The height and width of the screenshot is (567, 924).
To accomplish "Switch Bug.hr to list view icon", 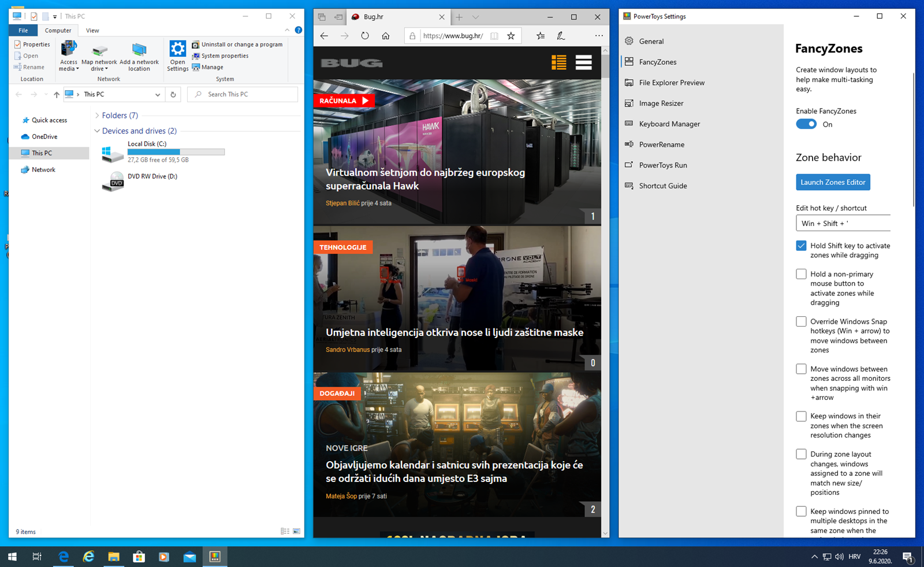I will [x=558, y=62].
